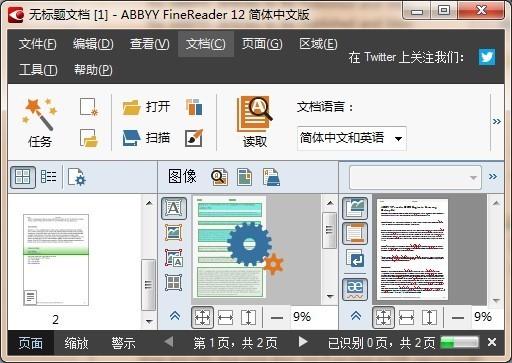Go to next page arrow
The height and width of the screenshot is (363, 512).
(303, 342)
